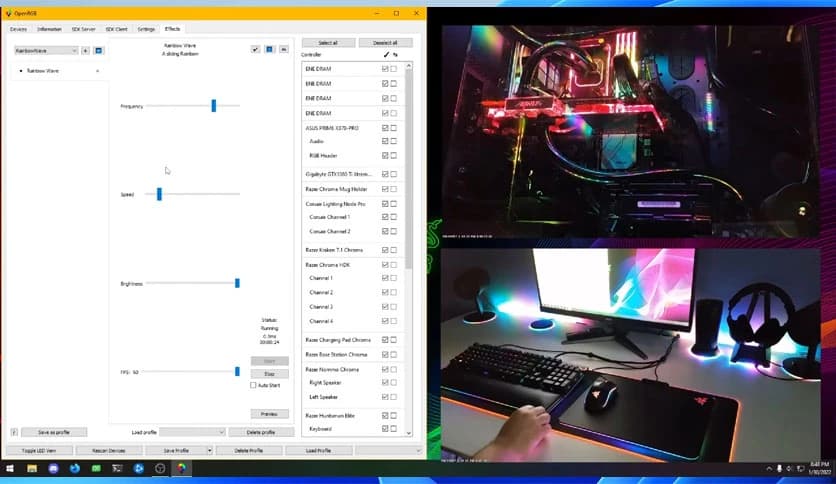Click controller list scroll-up arrow
836x484 pixels.
point(409,66)
